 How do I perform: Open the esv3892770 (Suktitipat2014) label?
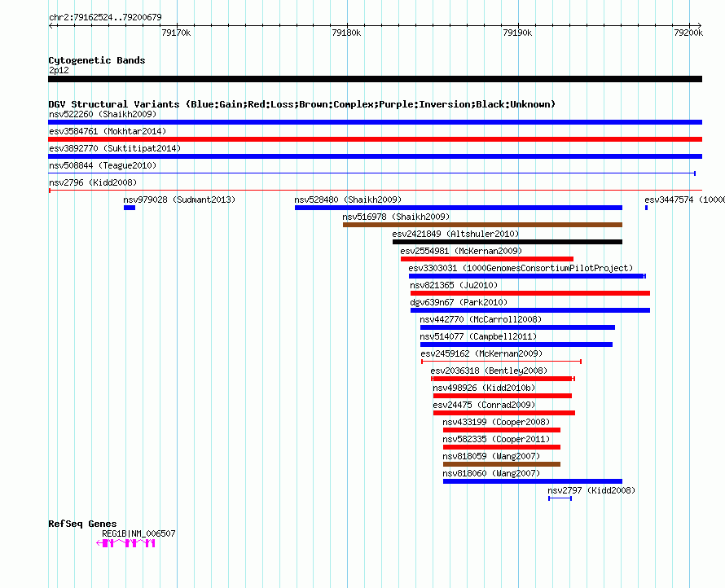pyautogui.click(x=115, y=148)
